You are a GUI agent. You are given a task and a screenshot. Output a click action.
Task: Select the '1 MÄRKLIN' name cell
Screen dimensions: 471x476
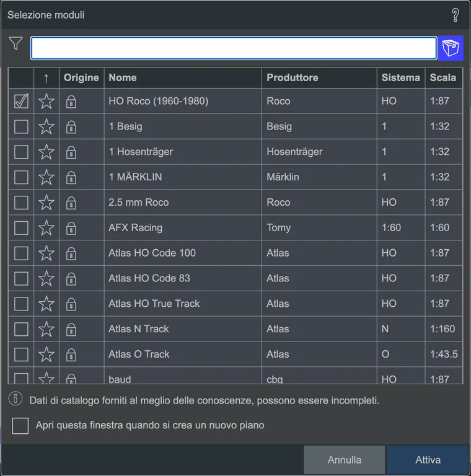183,177
